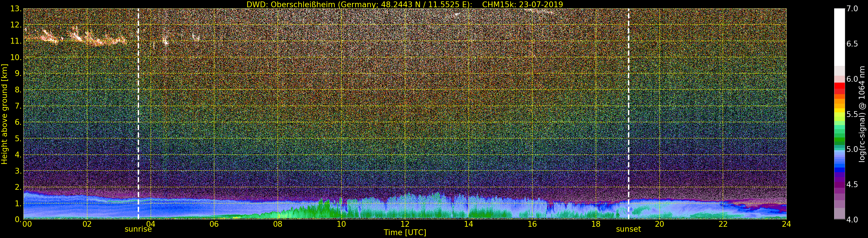868x238 pixels.
Task: Click the x-axis tick label 10
Action: (x=341, y=224)
